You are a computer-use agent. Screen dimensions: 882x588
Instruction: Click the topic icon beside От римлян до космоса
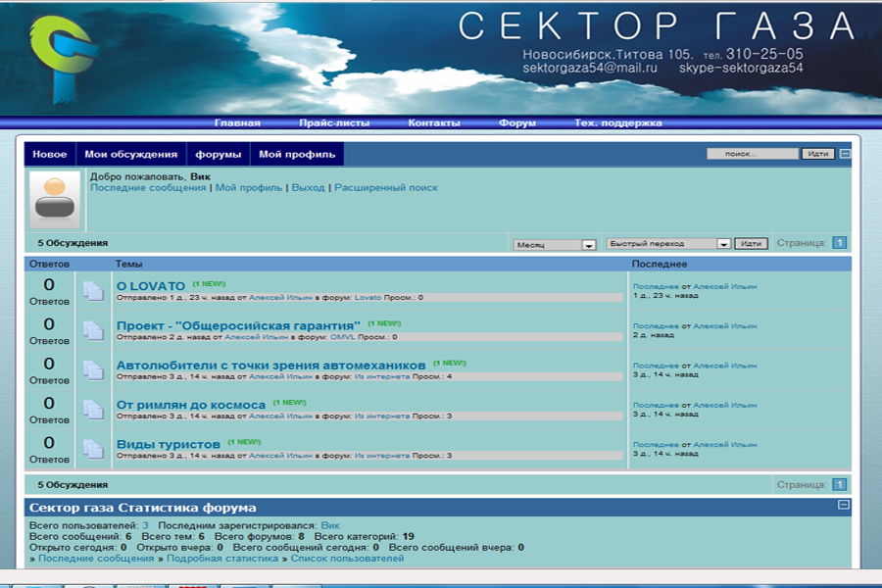point(93,410)
